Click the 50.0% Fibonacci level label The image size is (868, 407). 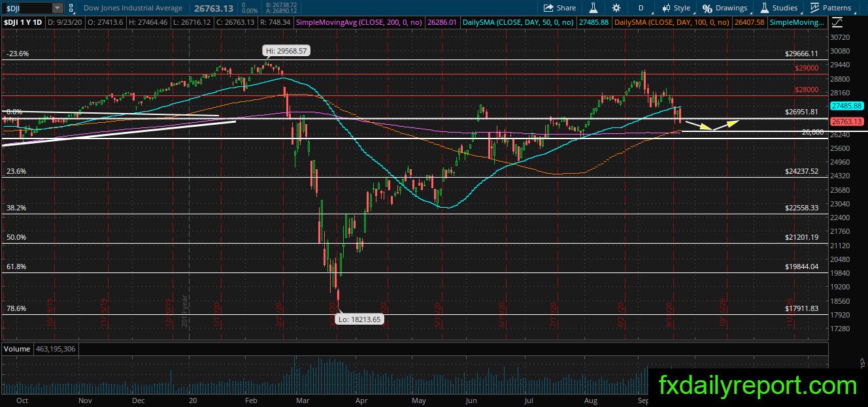16,237
